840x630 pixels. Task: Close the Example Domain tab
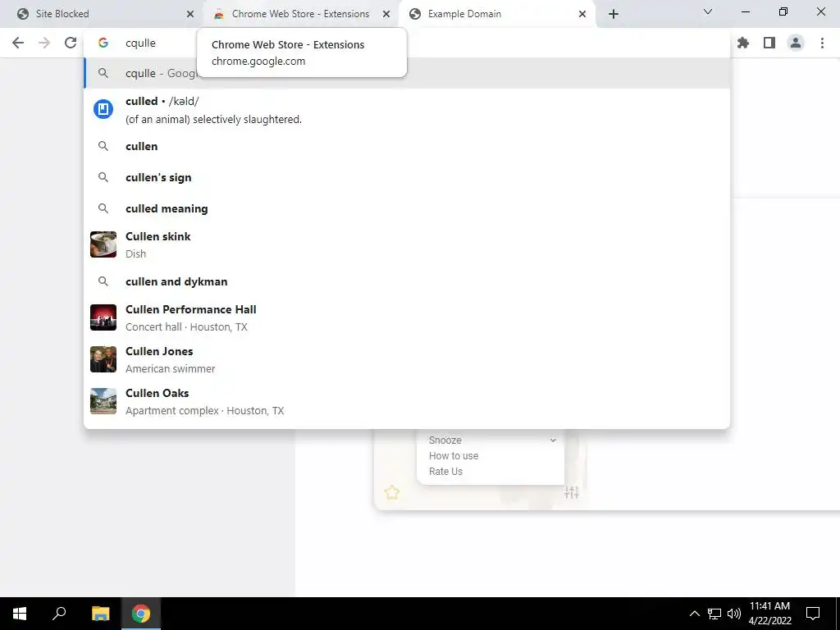pos(582,14)
